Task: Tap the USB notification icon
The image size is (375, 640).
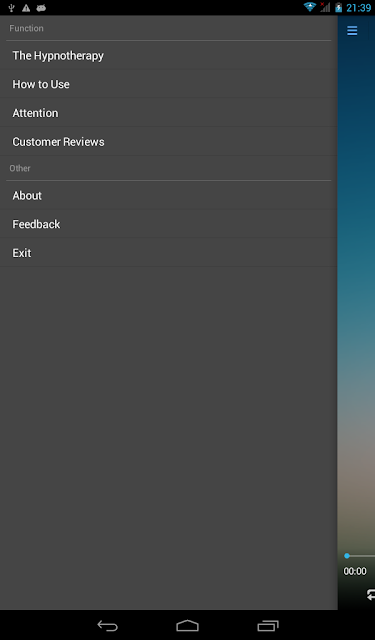Action: (x=11, y=8)
